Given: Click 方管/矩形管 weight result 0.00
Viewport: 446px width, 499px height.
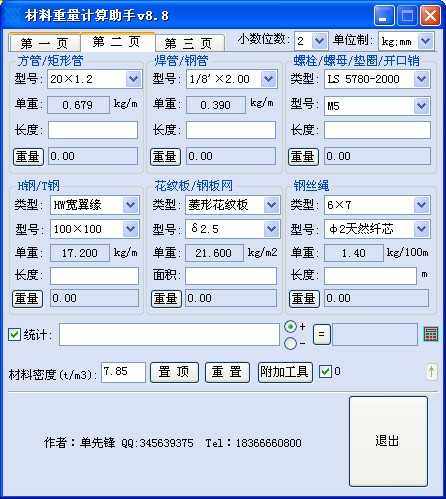Looking at the screenshot, I should point(93,156).
